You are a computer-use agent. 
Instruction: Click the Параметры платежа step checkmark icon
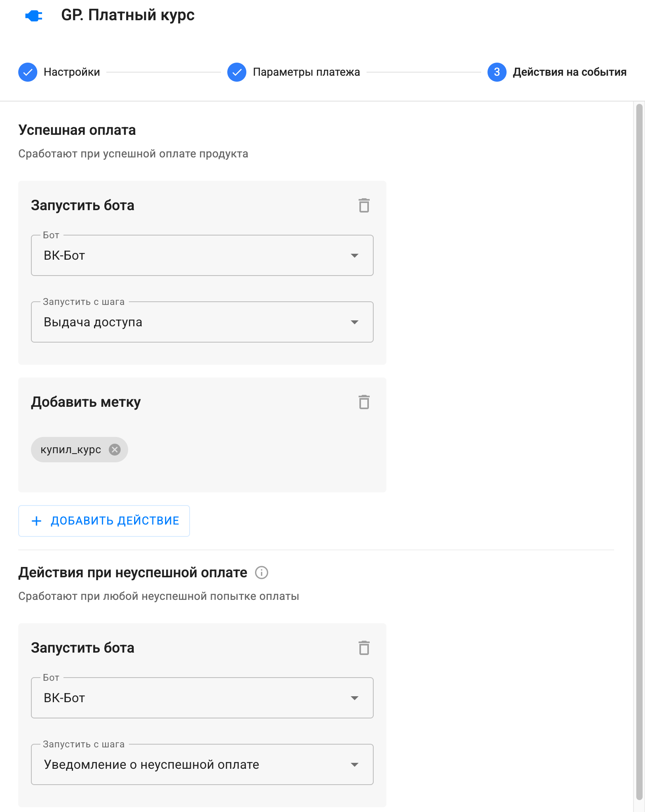(237, 72)
